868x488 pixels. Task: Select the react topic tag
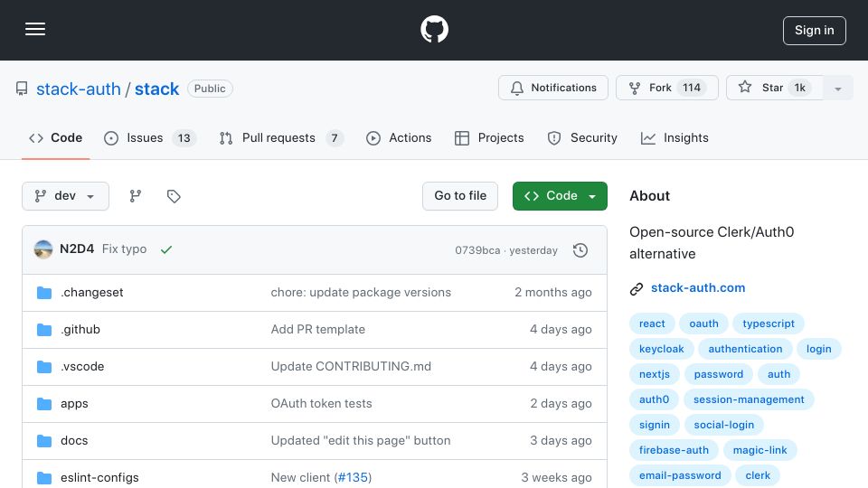coord(652,324)
